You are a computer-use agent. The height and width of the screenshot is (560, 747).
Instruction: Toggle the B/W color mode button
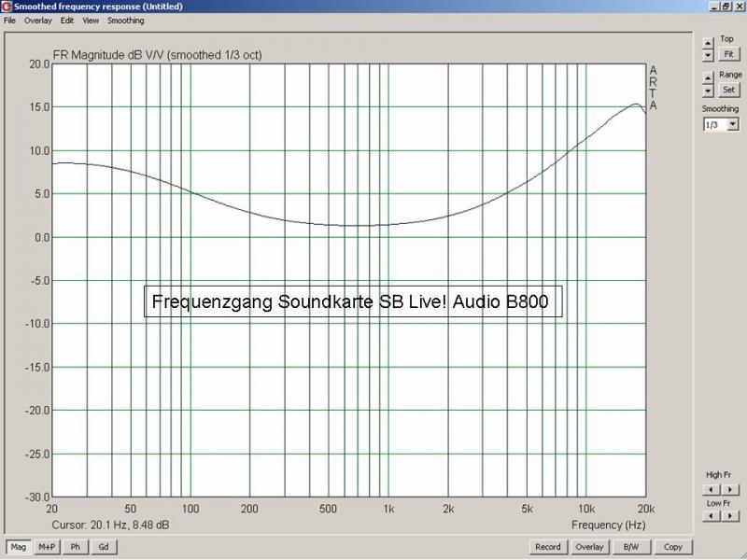coord(631,547)
